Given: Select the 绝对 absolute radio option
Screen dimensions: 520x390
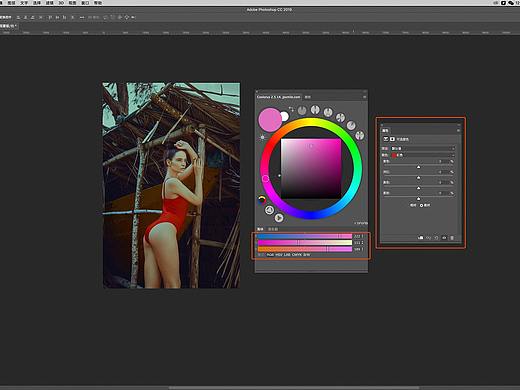Looking at the screenshot, I should (x=425, y=205).
